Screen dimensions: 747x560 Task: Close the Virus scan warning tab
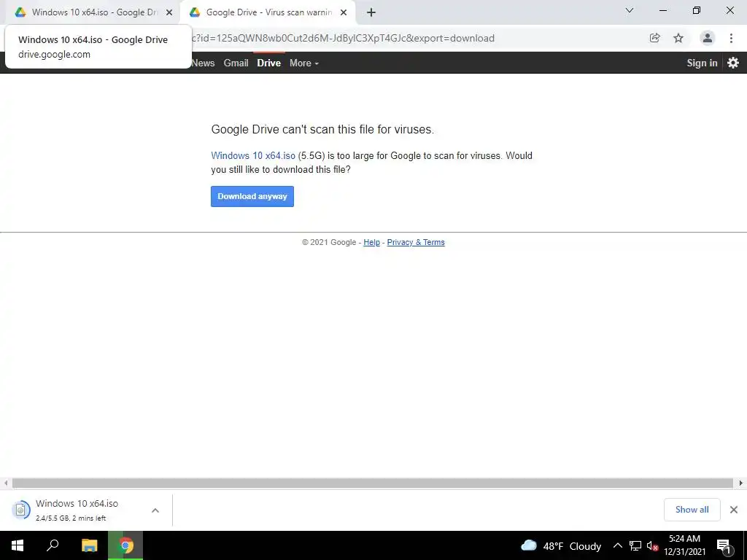(344, 12)
